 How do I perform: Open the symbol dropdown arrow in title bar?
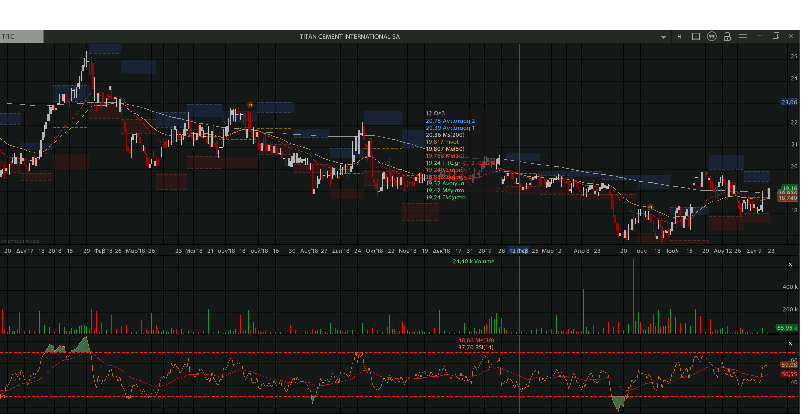[x=663, y=37]
